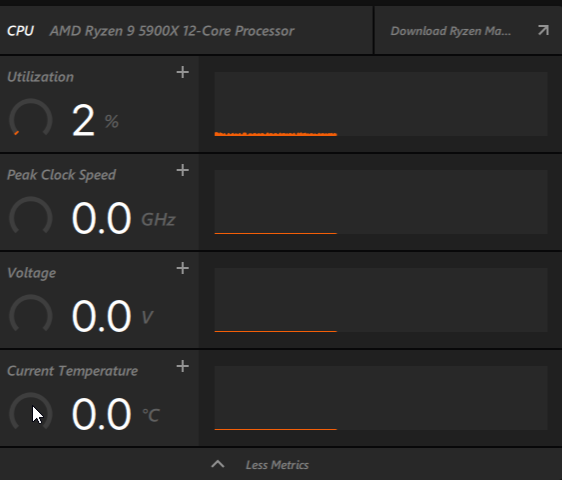The height and width of the screenshot is (480, 562).
Task: Click the AMD Ryzen 9 5900X processor name
Action: point(172,31)
